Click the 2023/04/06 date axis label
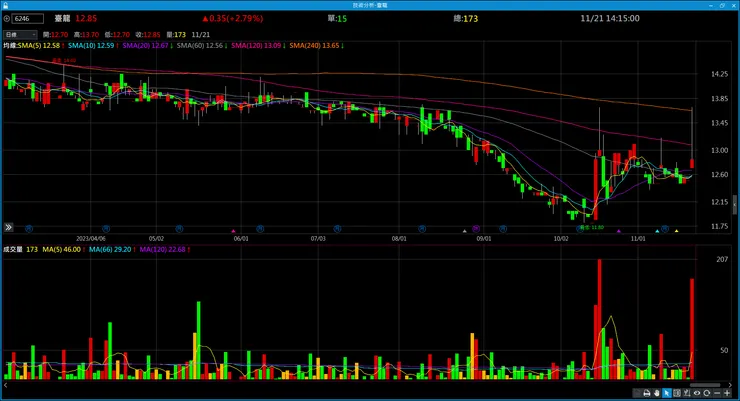The image size is (740, 401). pyautogui.click(x=91, y=239)
